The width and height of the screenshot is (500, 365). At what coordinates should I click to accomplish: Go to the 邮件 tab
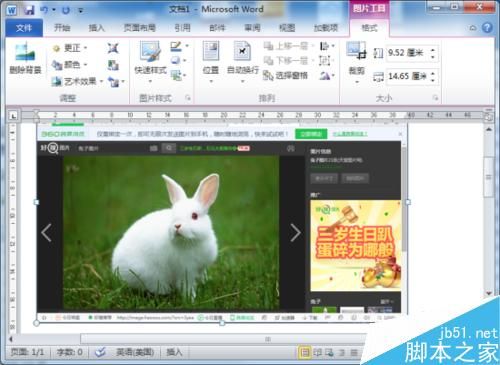pos(217,28)
